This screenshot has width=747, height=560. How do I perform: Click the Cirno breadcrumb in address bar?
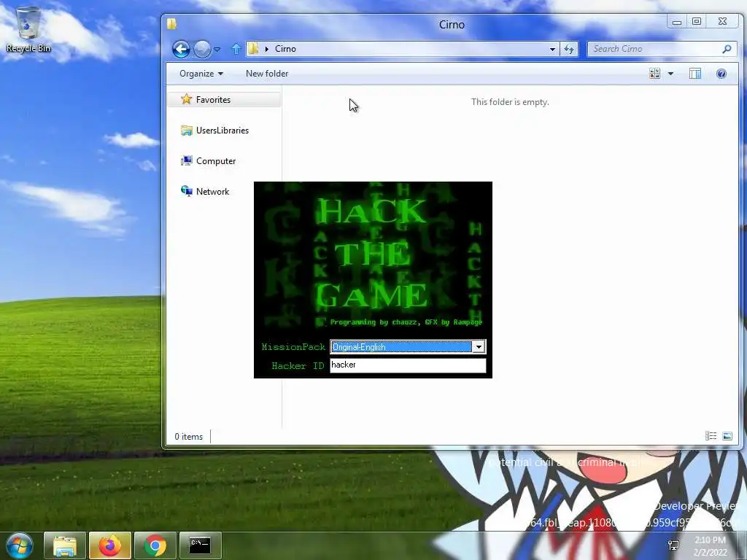pyautogui.click(x=285, y=49)
